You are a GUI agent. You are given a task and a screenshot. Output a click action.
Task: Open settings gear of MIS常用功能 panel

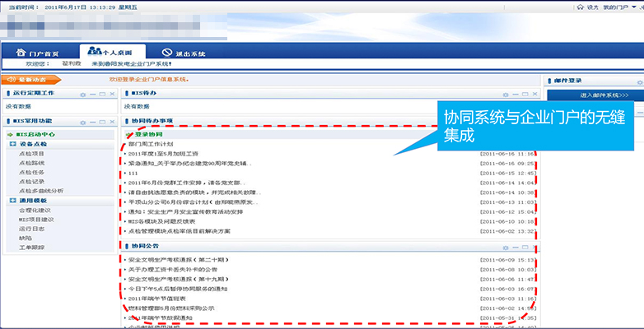point(82,121)
